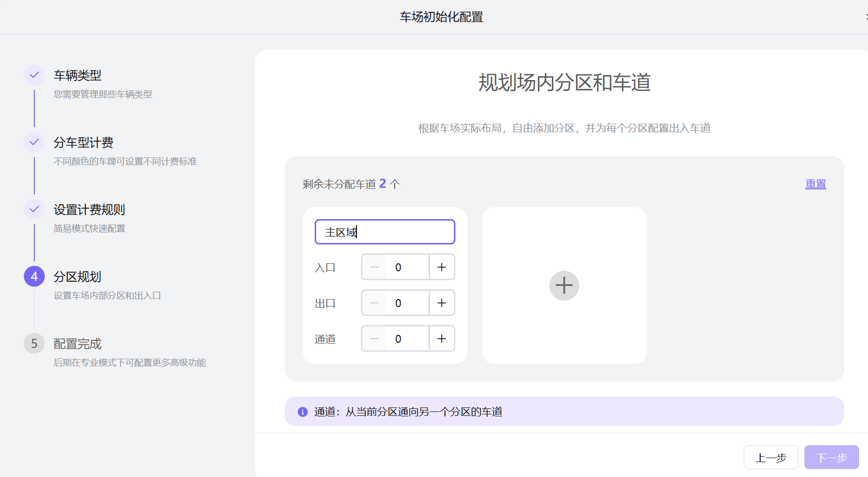Viewport: 868px width, 477px height.
Task: Open the 重置 reset link
Action: click(815, 183)
